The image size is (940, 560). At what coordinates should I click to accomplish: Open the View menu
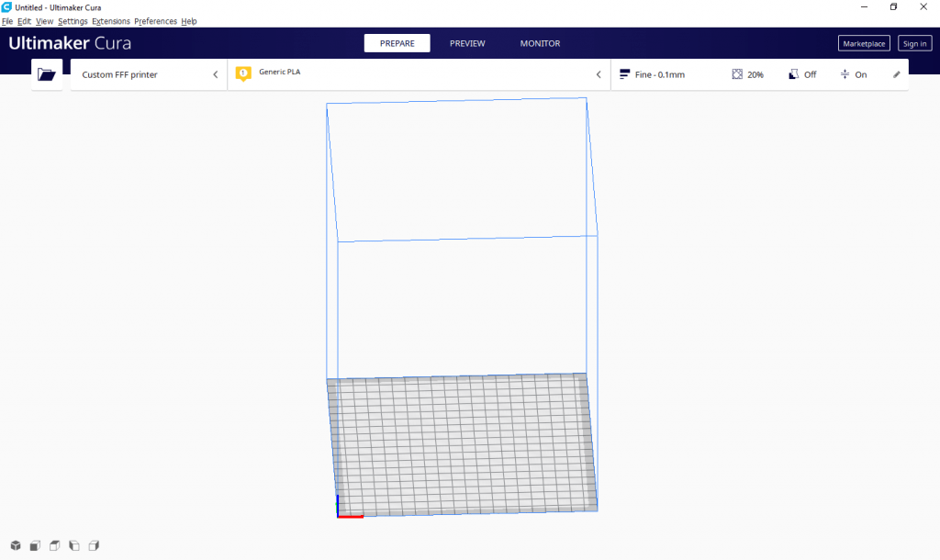(44, 21)
